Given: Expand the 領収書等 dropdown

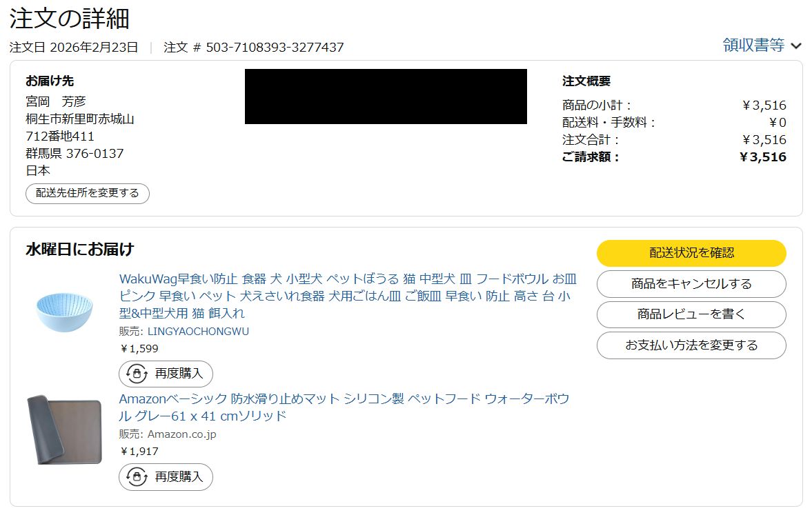Looking at the screenshot, I should (753, 46).
